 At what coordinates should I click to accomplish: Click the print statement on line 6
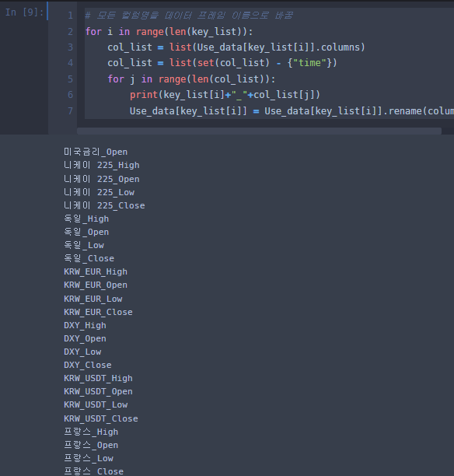click(225, 95)
